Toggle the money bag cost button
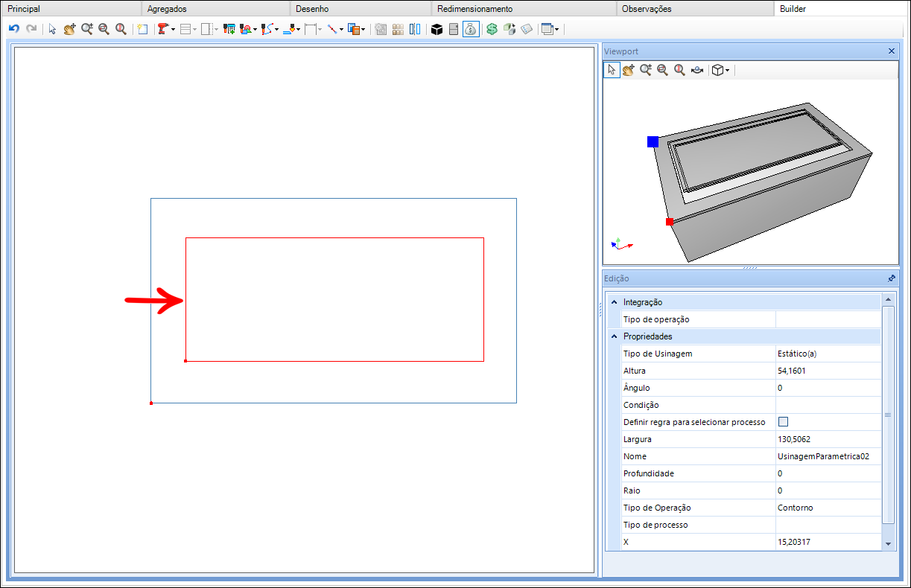 471,29
